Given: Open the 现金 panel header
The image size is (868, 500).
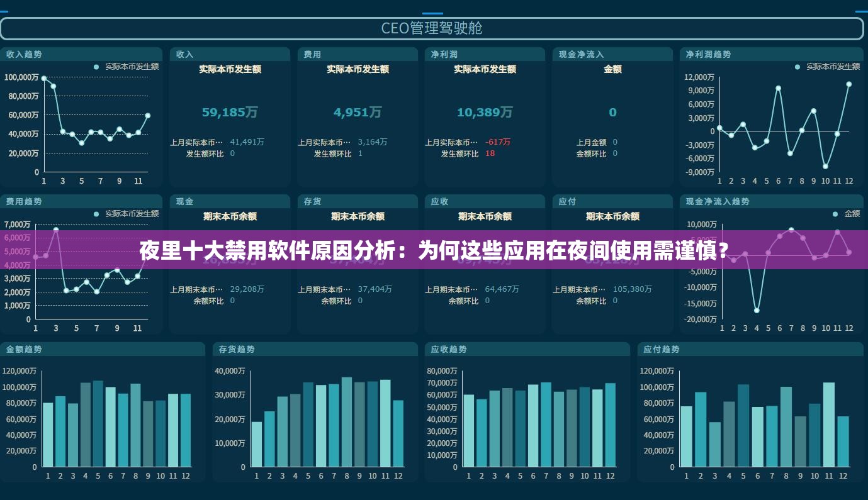Looking at the screenshot, I should pos(230,201).
